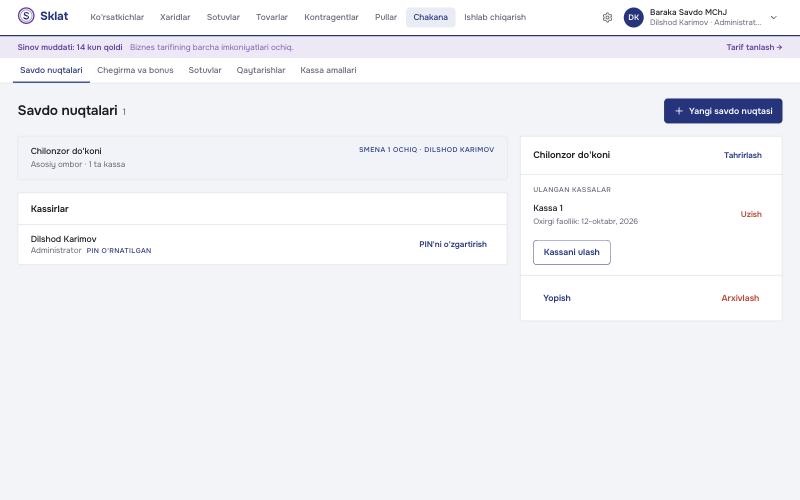The image size is (800, 500).
Task: Open the Xaridlar menu
Action: (x=175, y=17)
